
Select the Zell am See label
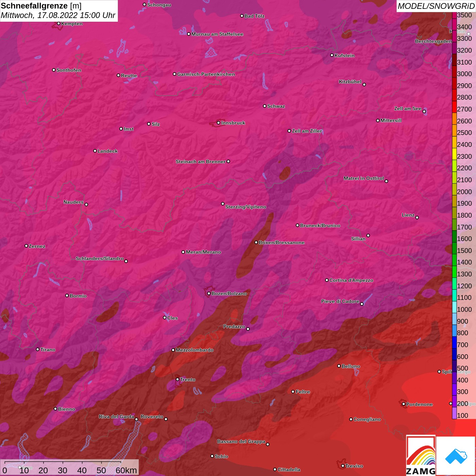point(408,108)
